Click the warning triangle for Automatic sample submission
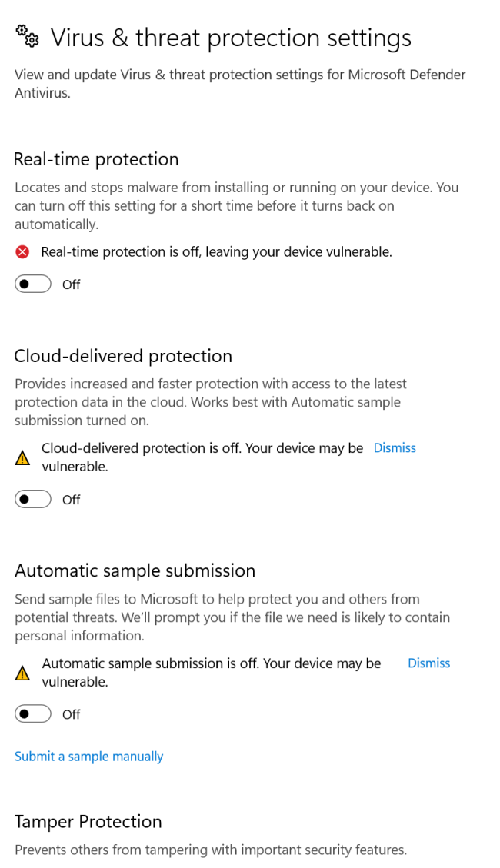 coord(23,673)
